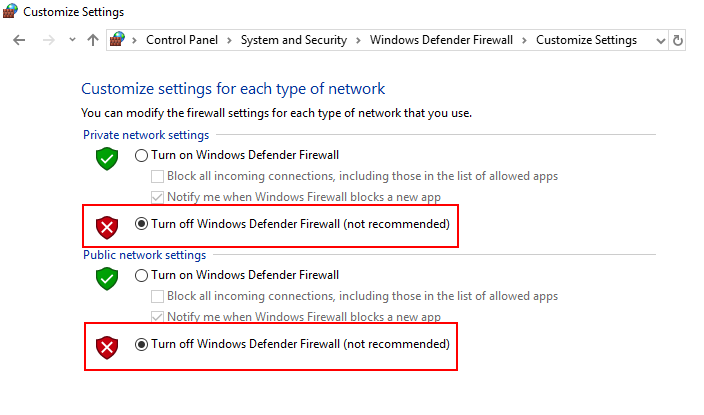Image resolution: width=704 pixels, height=415 pixels.
Task: Turn on Windows Defender Firewall for private network
Action: tap(141, 155)
